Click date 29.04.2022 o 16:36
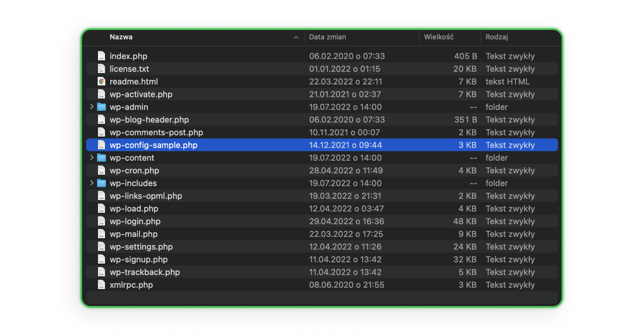The height and width of the screenshot is (336, 644). click(x=347, y=221)
